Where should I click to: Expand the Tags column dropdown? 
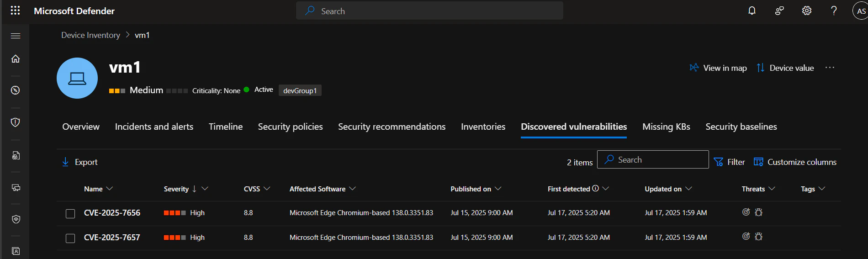point(822,189)
